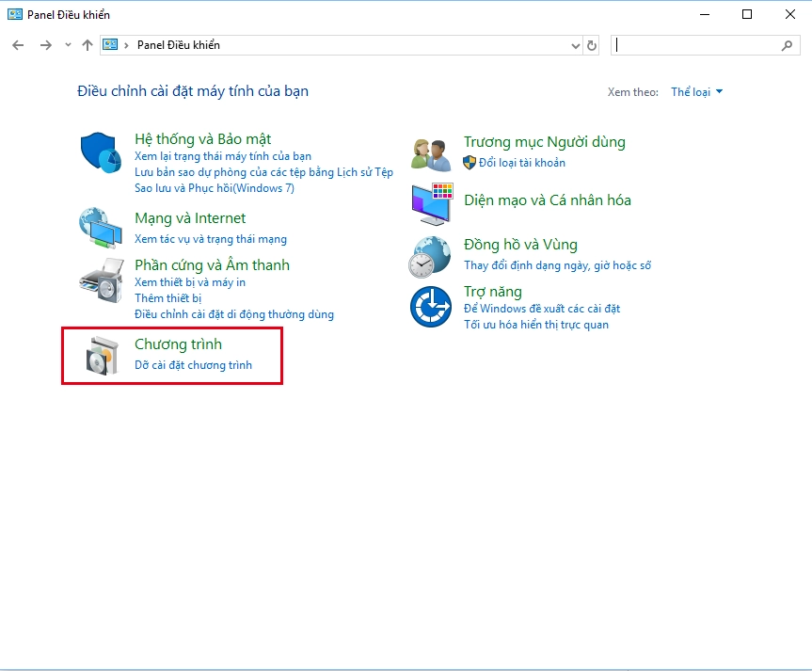This screenshot has width=812, height=671.
Task: Click the refresh button beside address bar
Action: (592, 44)
